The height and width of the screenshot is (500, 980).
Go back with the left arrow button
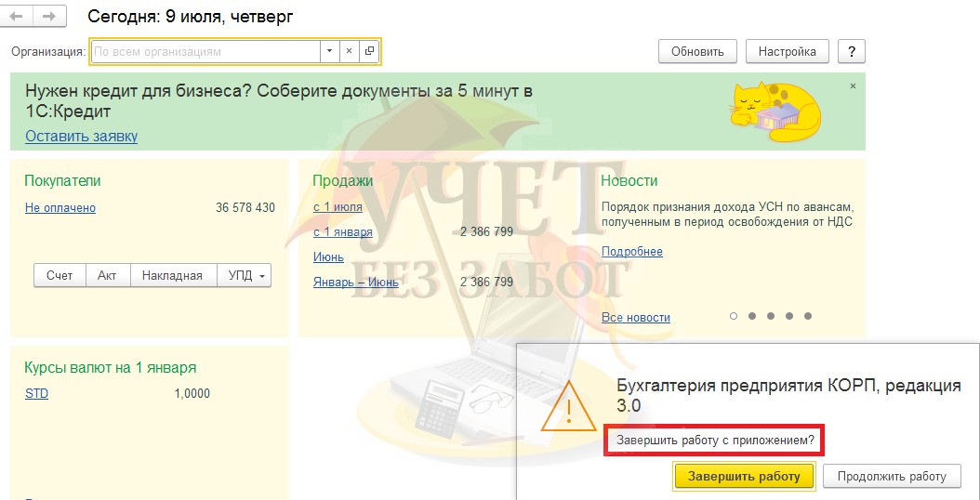16,16
